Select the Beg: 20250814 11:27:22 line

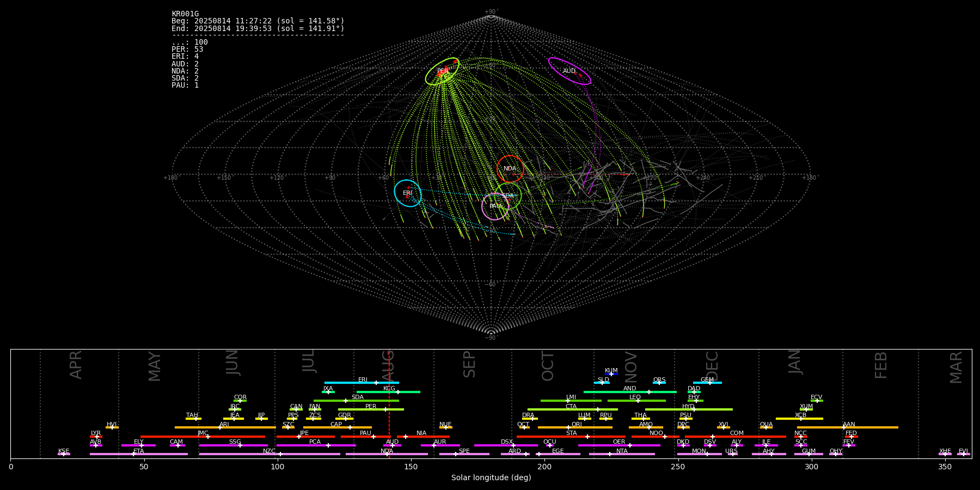coord(258,21)
